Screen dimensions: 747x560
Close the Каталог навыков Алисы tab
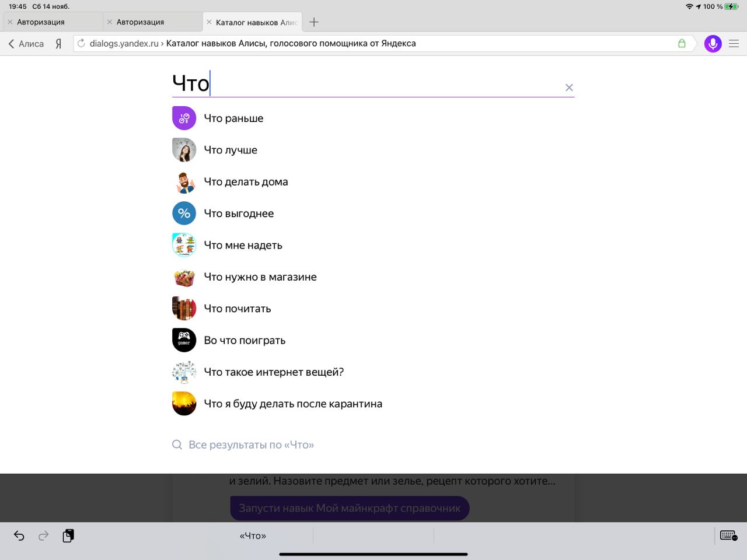[209, 22]
